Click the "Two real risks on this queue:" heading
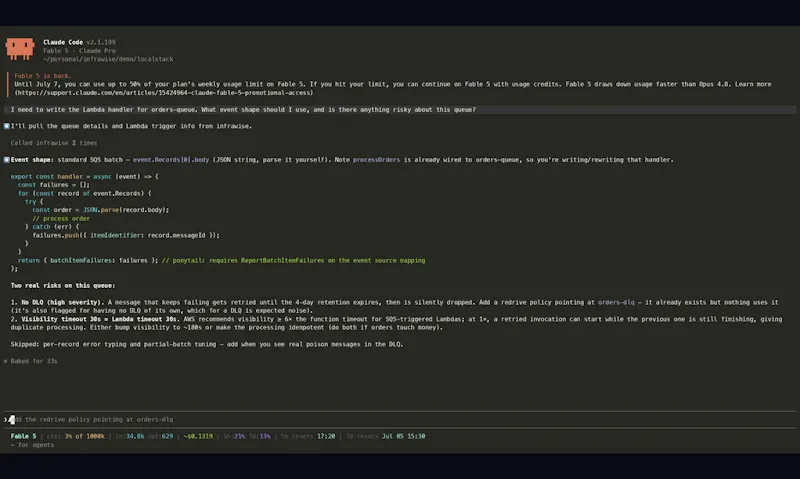 click(x=63, y=286)
